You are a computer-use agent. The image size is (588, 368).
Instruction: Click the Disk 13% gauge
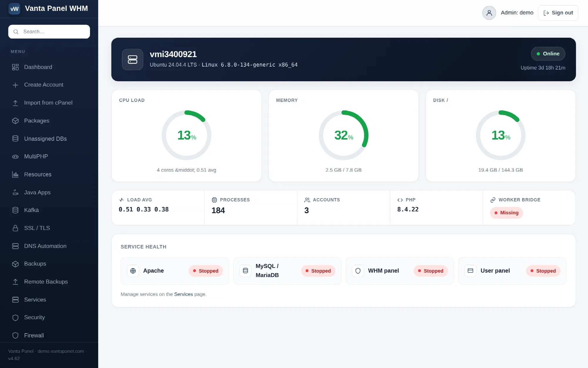[x=501, y=135]
